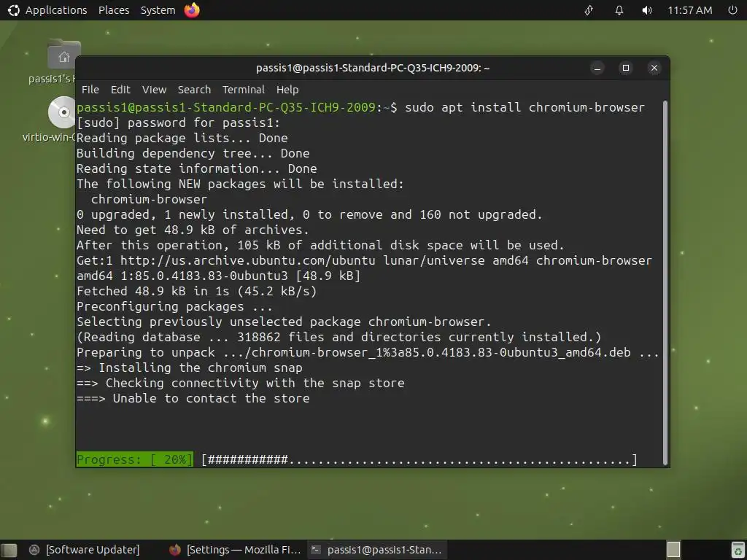Click the Show Desktop button in bottom panel
The image size is (747, 560).
(9, 550)
